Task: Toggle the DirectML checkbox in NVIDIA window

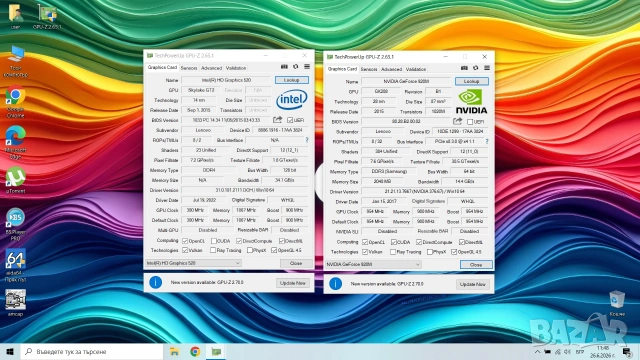Action: [462, 242]
